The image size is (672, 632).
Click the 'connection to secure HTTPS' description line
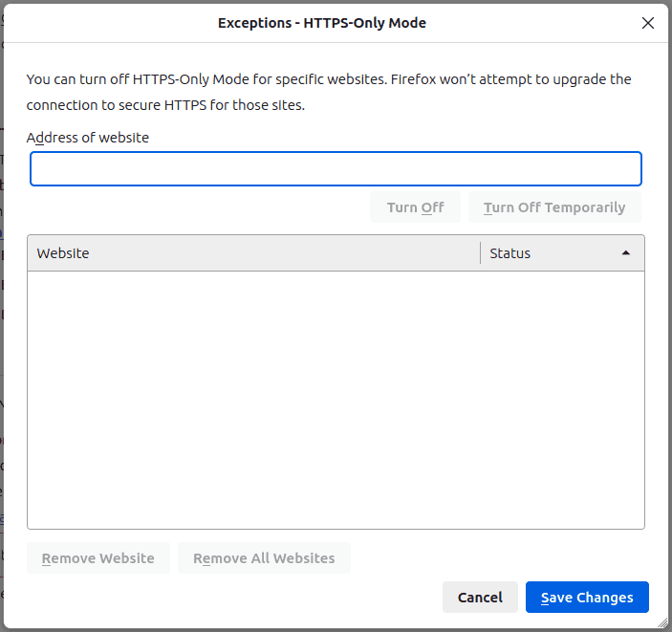165,105
